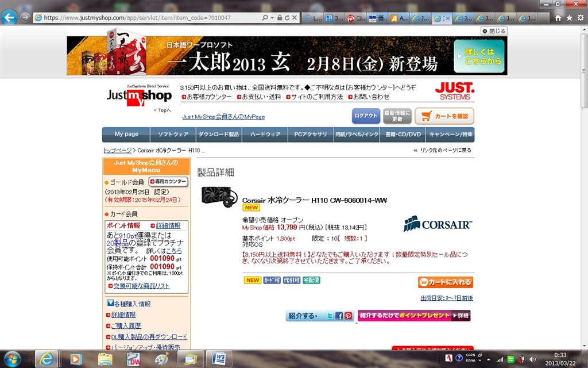Click the JUST SYSTEMS logo

[455, 91]
